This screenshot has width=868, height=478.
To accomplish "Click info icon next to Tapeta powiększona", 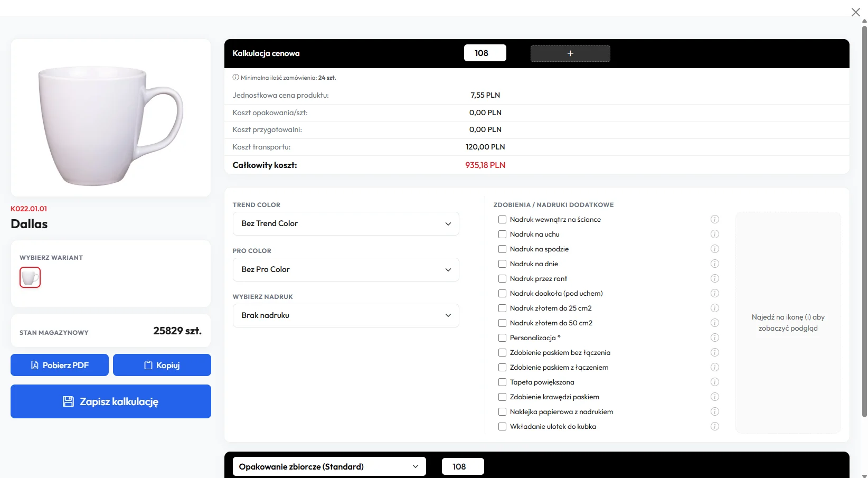I will pyautogui.click(x=715, y=382).
